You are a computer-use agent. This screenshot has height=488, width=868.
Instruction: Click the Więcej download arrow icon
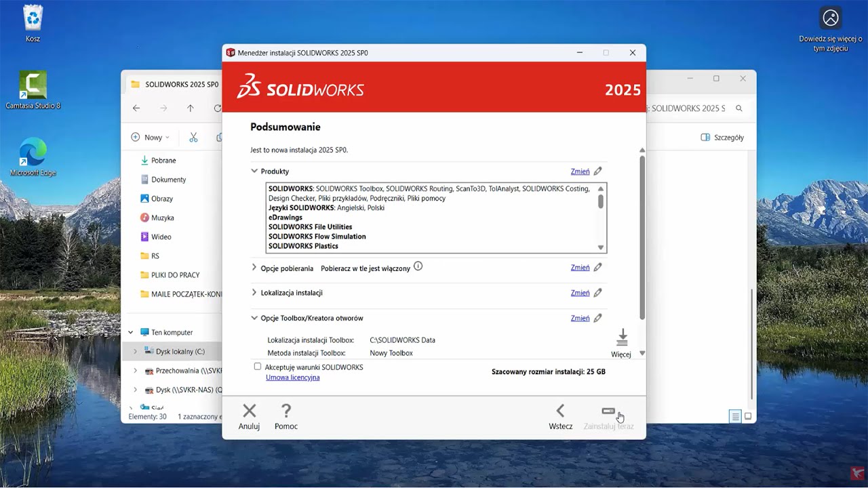622,338
